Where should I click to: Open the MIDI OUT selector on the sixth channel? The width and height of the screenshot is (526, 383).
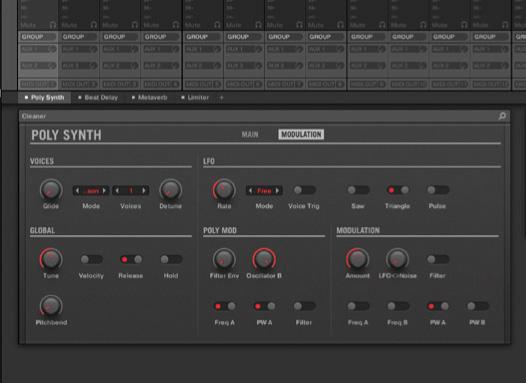(244, 84)
